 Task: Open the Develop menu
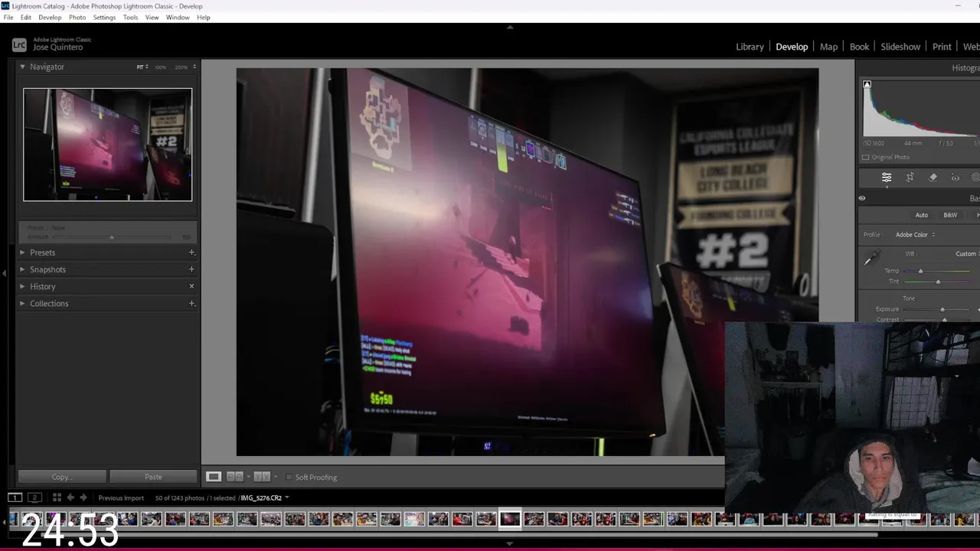[x=50, y=18]
